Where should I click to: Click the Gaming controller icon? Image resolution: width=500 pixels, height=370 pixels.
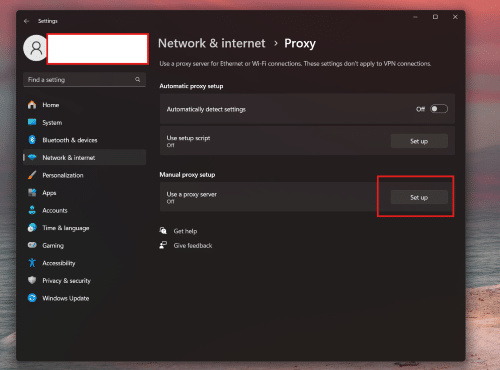click(x=32, y=245)
